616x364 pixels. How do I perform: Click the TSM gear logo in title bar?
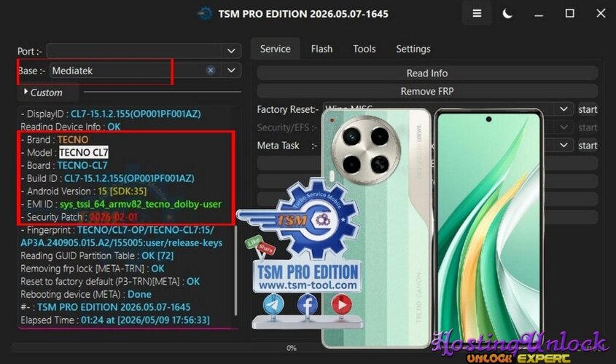coord(205,14)
